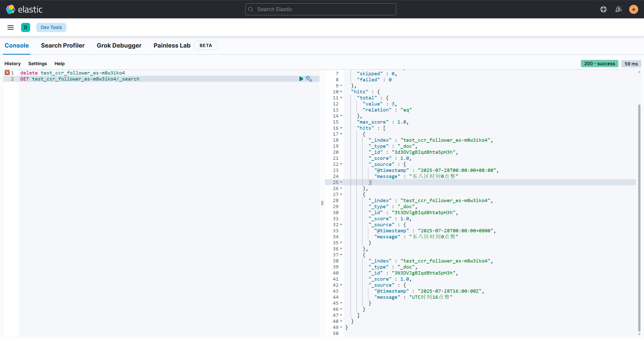Click the red error marker on the delete request line

tap(7, 73)
